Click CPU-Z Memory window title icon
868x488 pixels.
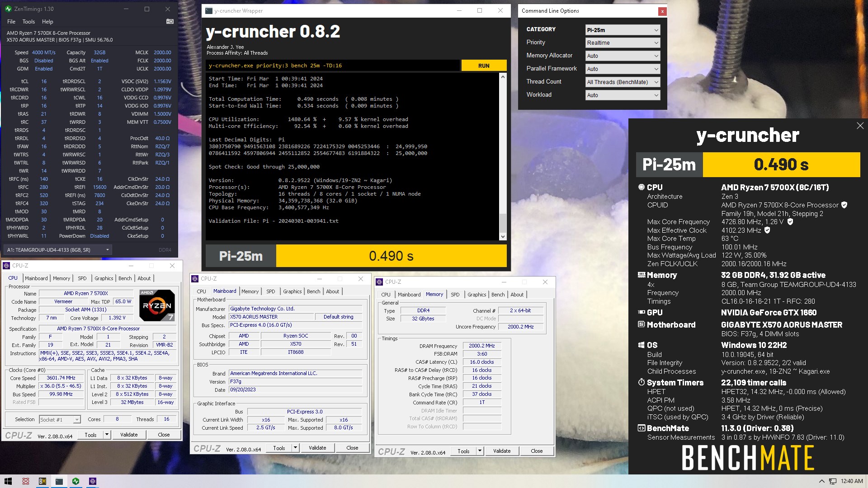[379, 282]
